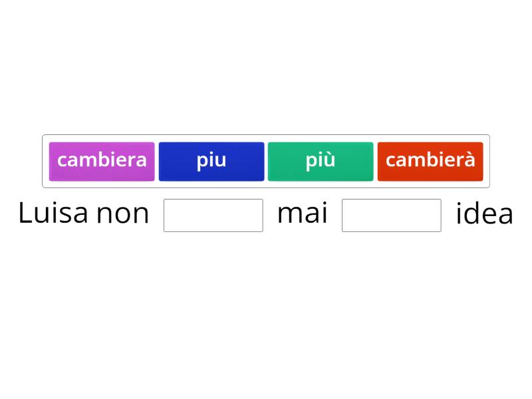The image size is (532, 399).
Task: Click the word bank container strip
Action: click(266, 161)
